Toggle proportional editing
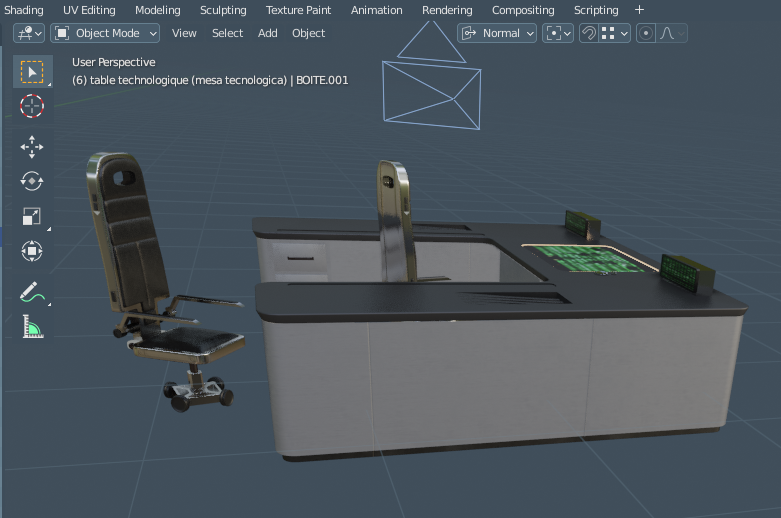Screen dimensions: 781x518 (646, 33)
